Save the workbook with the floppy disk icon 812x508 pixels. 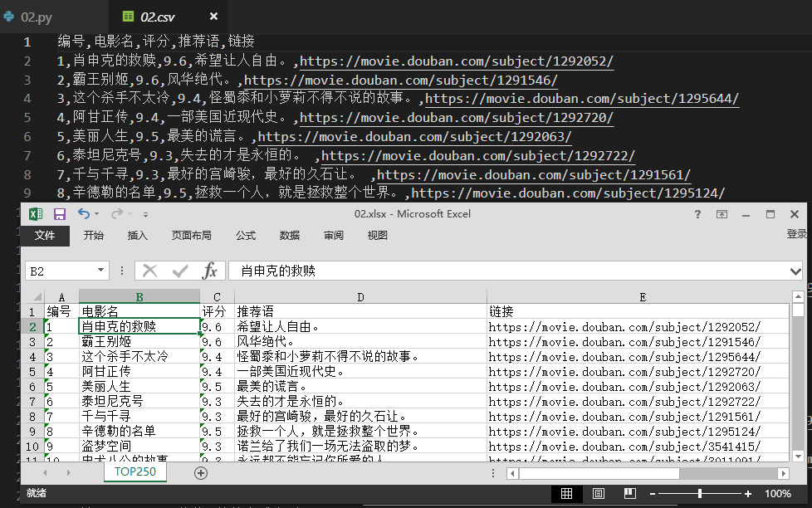[60, 214]
